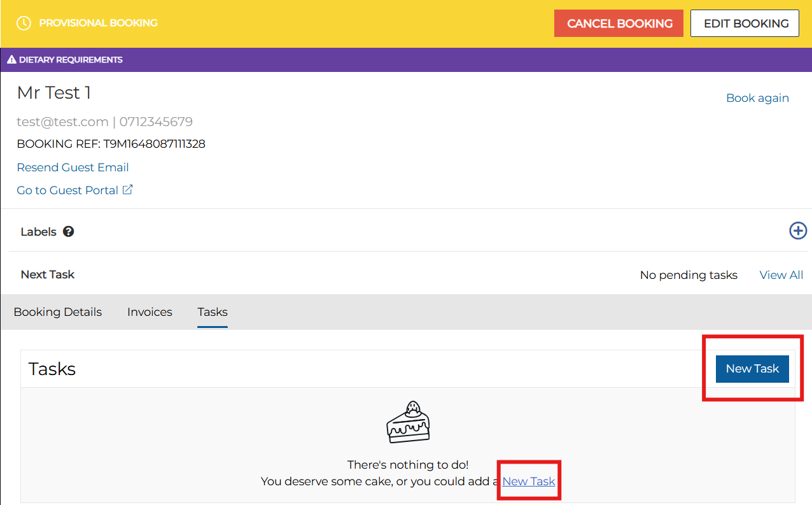
Task: Click the guest email test@test.com
Action: [62, 122]
